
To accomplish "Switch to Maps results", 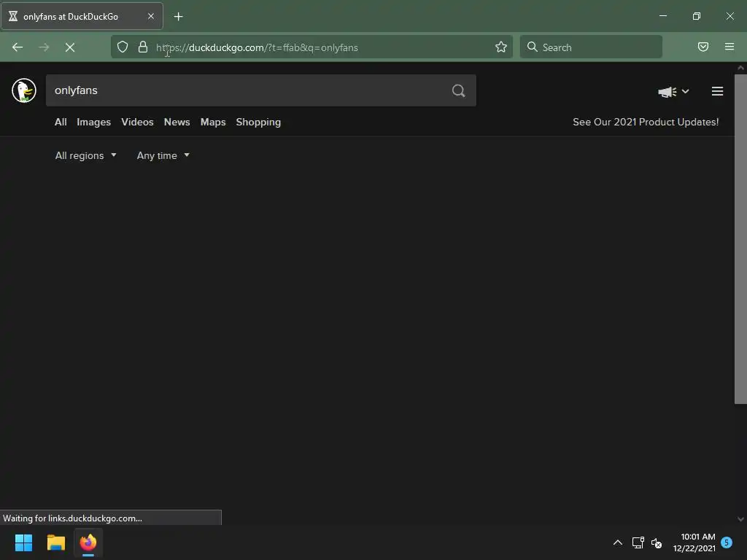I will coord(213,122).
